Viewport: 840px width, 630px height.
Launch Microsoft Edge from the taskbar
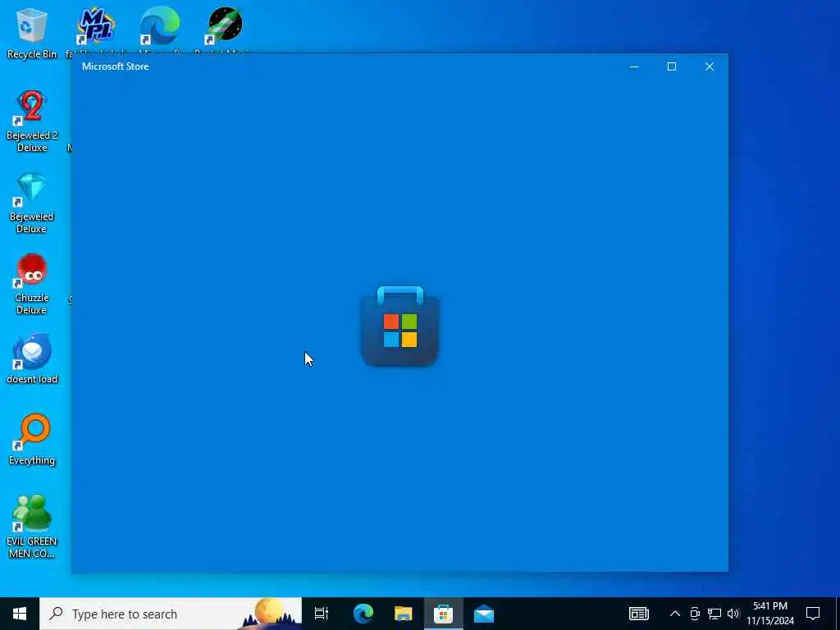[363, 614]
